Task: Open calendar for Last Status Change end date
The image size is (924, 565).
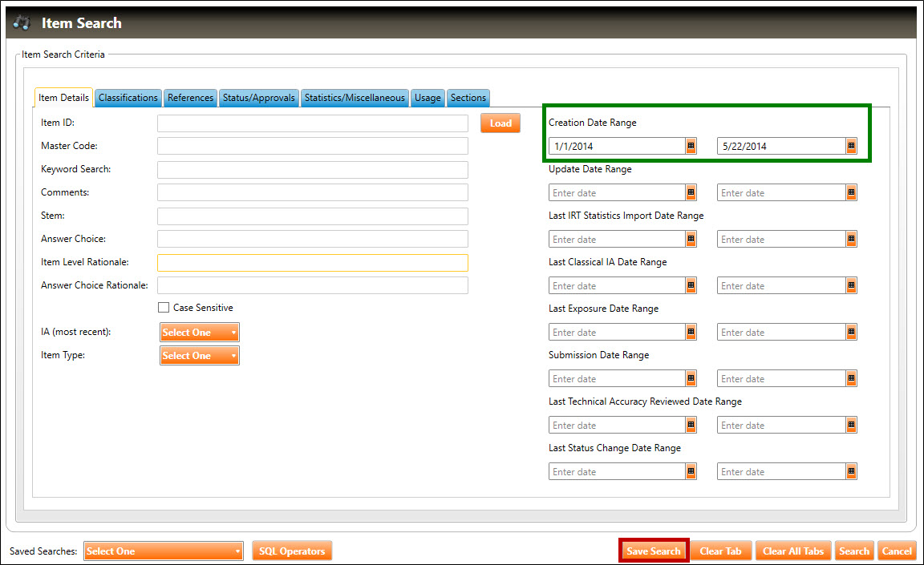Action: coord(851,472)
